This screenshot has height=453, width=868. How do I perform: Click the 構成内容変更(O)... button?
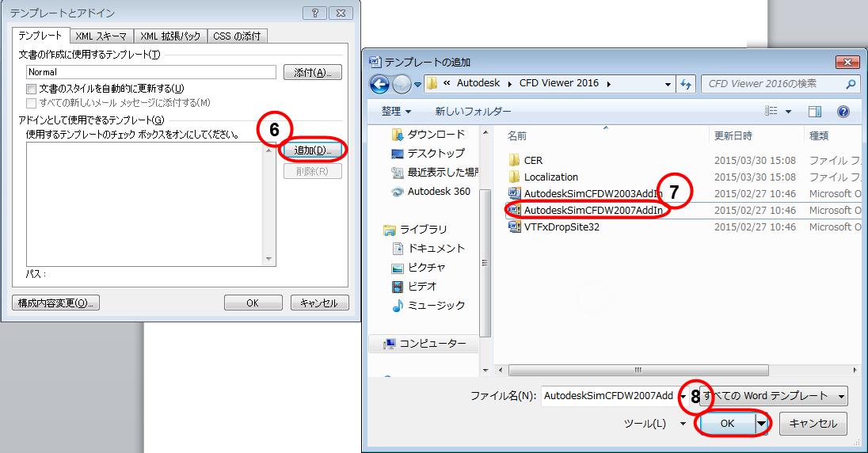tap(56, 303)
